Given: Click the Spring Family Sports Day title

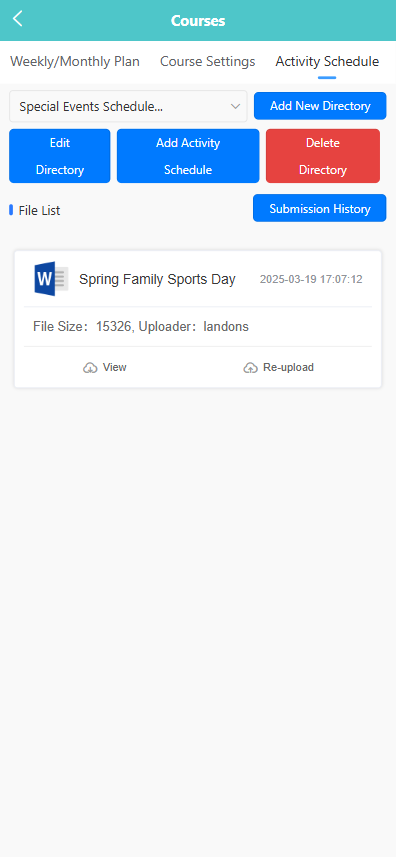Looking at the screenshot, I should 157,279.
